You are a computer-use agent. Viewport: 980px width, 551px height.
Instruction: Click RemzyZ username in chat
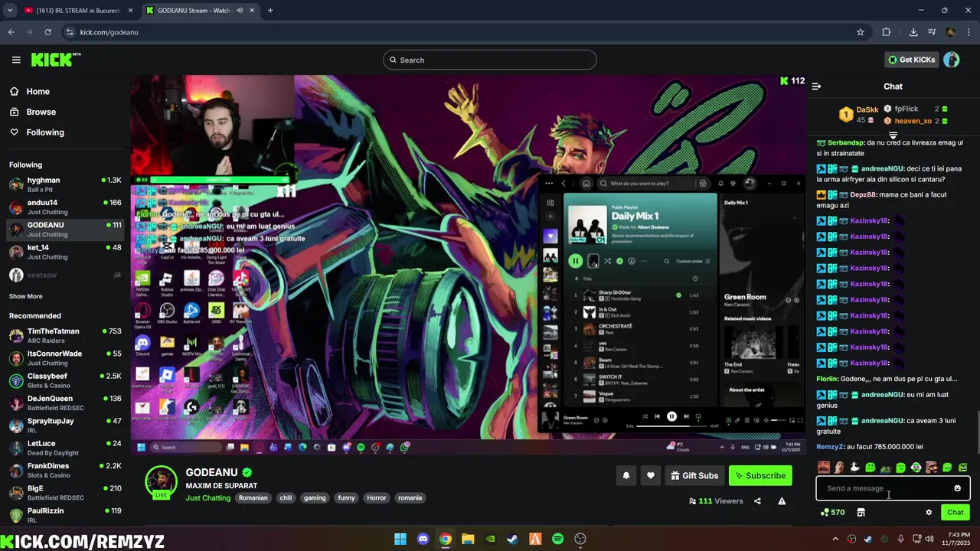831,447
